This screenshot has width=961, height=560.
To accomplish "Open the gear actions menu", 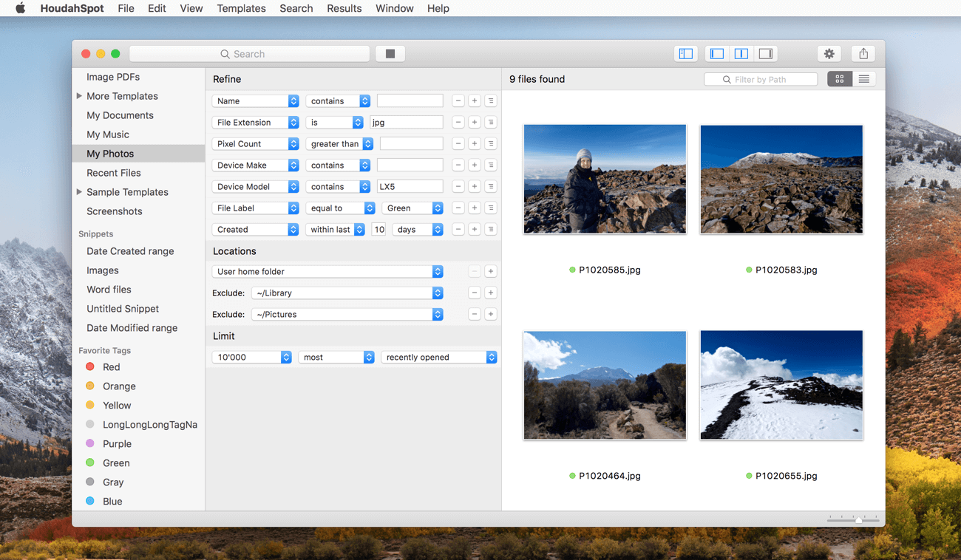I will [x=829, y=54].
